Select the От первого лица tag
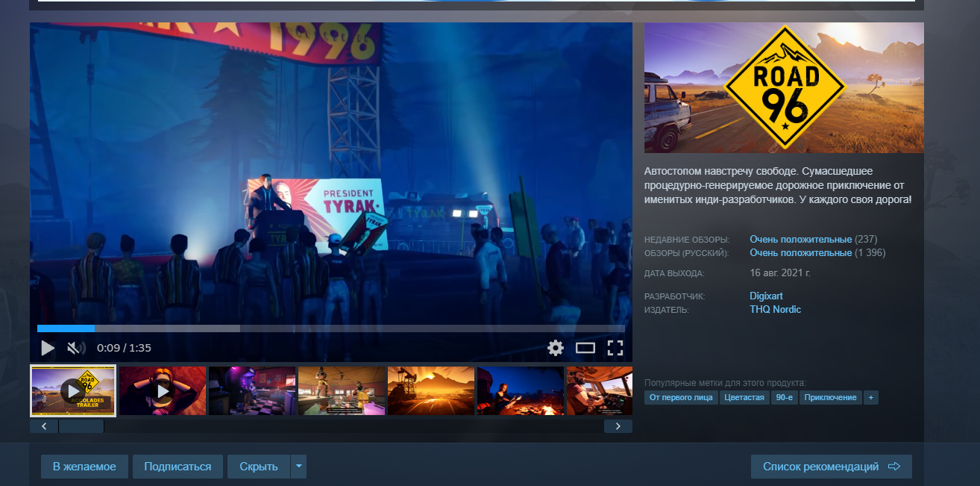 tap(681, 397)
